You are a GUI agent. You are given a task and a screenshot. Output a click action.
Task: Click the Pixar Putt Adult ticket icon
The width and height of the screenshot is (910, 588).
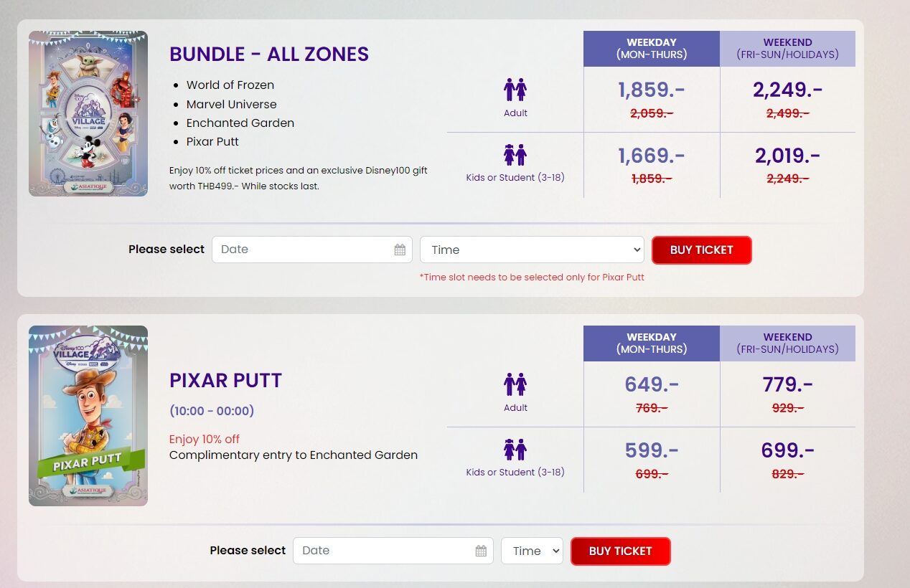(x=515, y=385)
